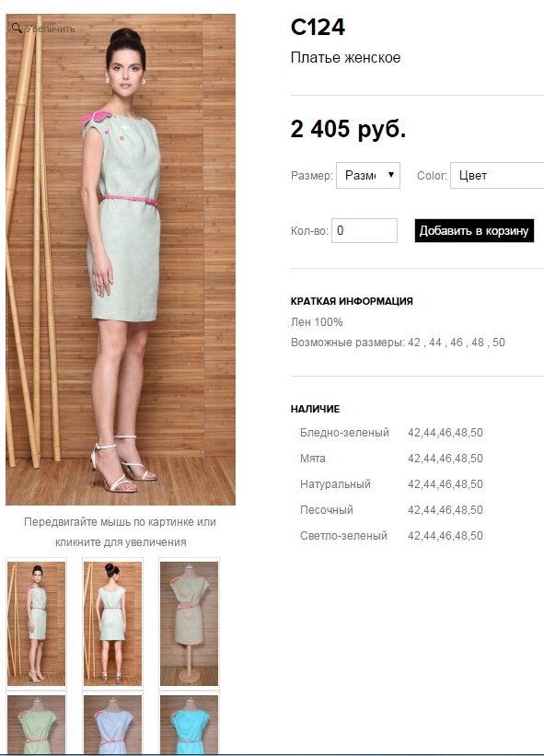Click the main dress photo to enlarge
The image size is (544, 756).
coord(121,260)
